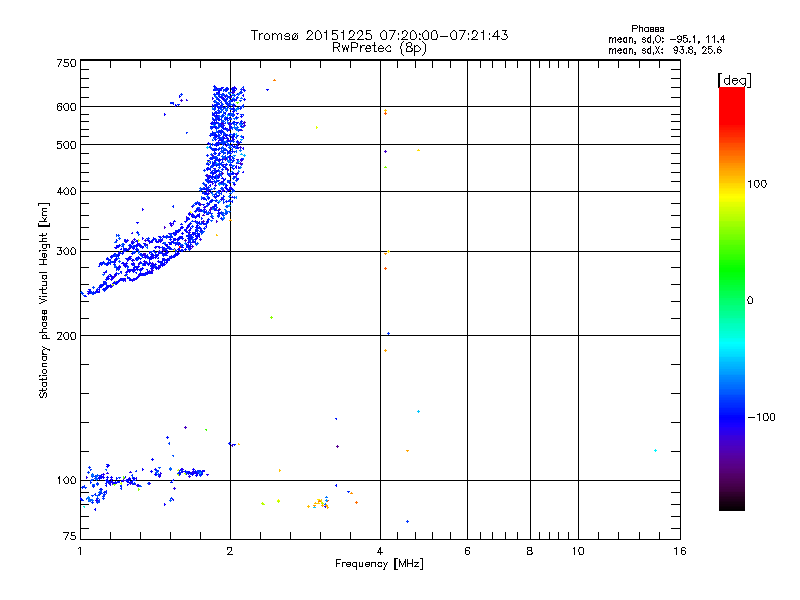Click the black bottom of the phase colorbar

point(732,504)
